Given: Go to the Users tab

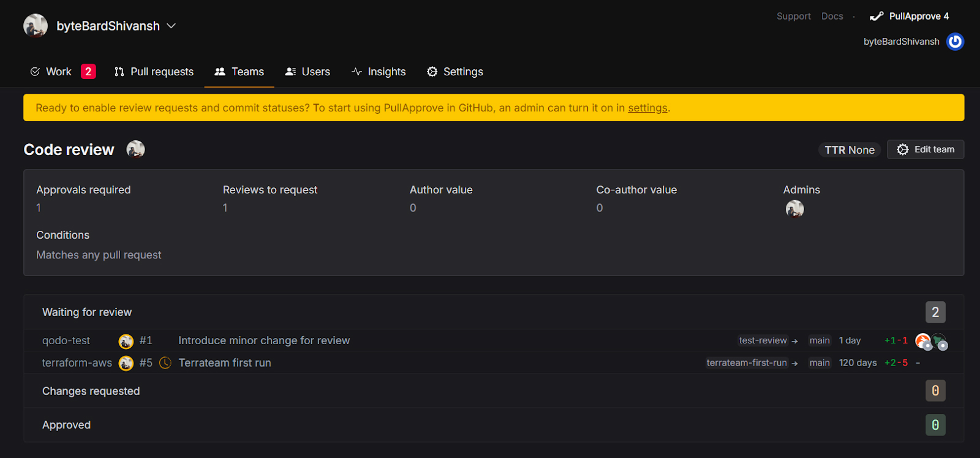Looking at the screenshot, I should pos(308,72).
